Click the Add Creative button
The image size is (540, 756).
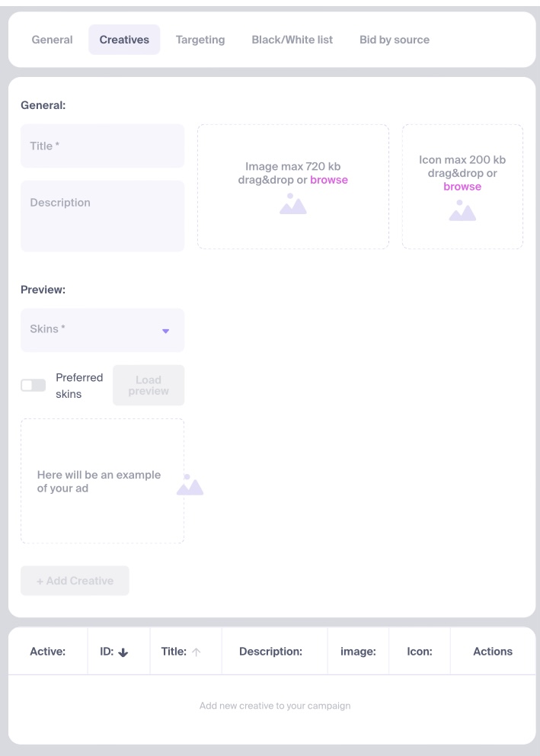[75, 581]
